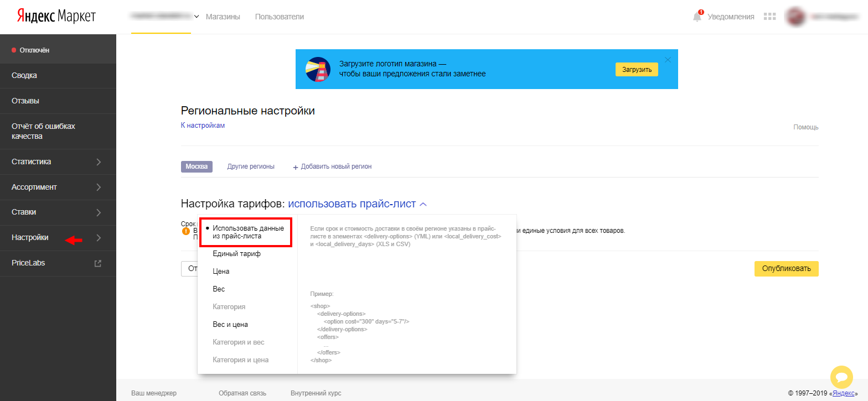Click the user profile avatar
The image size is (868, 401).
point(796,17)
